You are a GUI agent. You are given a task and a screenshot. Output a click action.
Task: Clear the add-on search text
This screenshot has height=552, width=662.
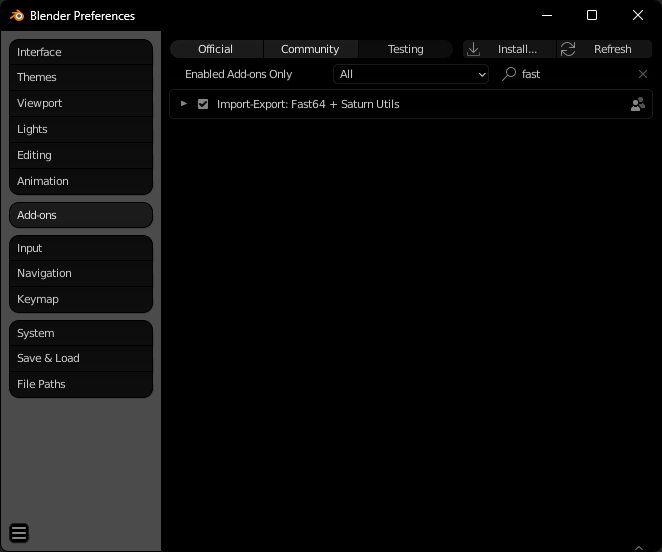click(x=643, y=74)
